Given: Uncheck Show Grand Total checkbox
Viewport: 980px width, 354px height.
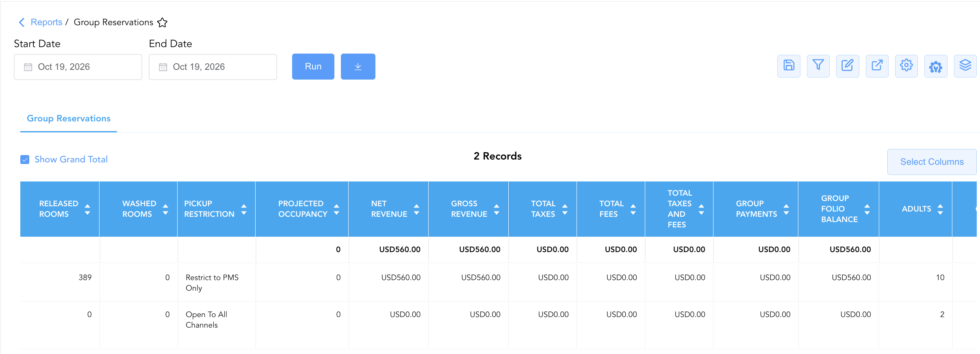Looking at the screenshot, I should pyautogui.click(x=25, y=160).
